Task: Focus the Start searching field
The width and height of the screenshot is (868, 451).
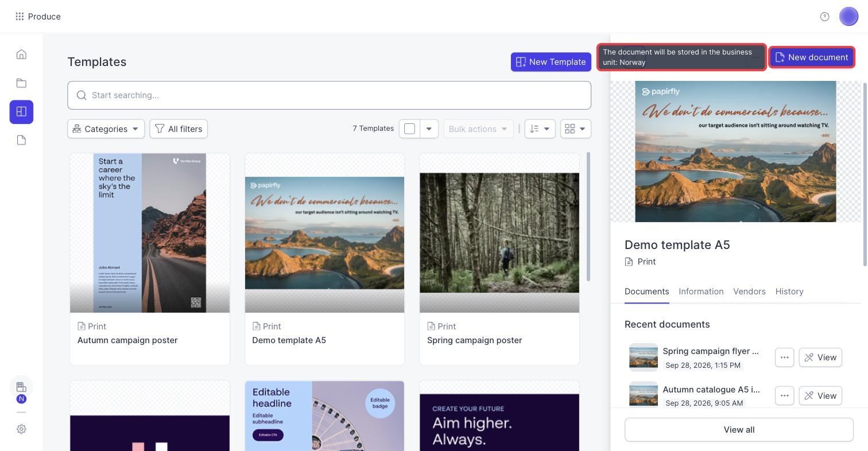Action: [329, 95]
